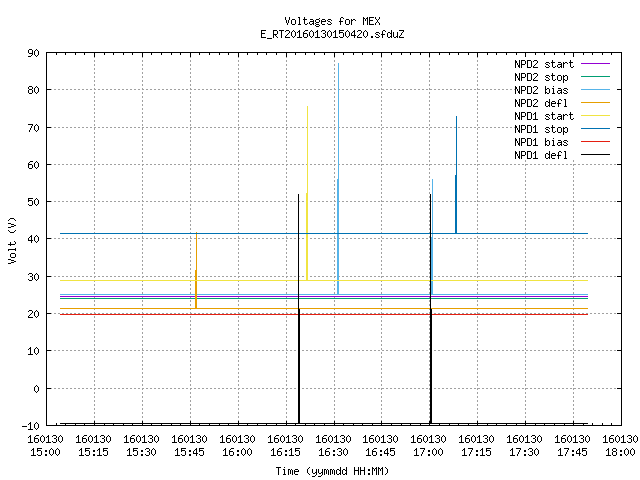
Task: Click the "Volt (V)" y-axis label
Action: (x=12, y=240)
